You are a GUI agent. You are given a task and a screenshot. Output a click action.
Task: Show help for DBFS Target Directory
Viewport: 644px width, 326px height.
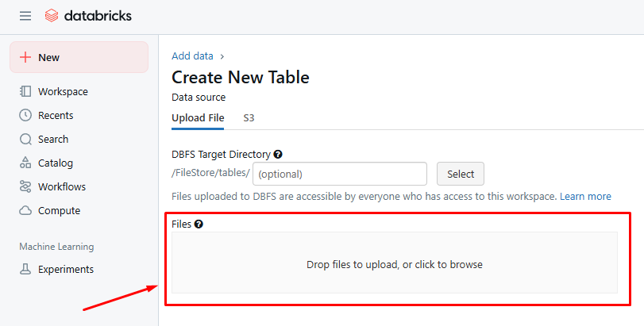pos(278,155)
